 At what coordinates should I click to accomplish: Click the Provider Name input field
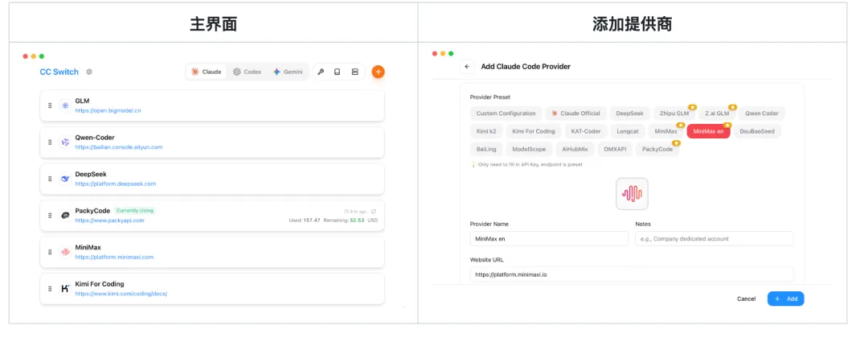[x=549, y=239]
